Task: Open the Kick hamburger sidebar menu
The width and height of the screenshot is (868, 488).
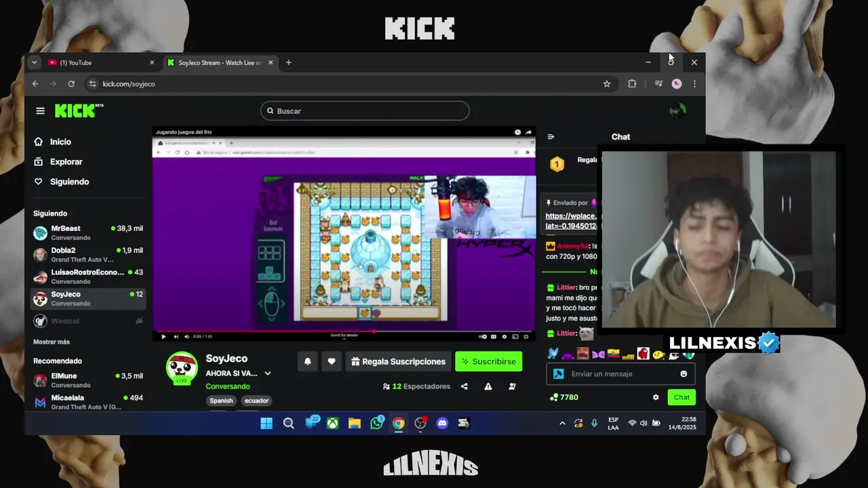Action: tap(40, 111)
